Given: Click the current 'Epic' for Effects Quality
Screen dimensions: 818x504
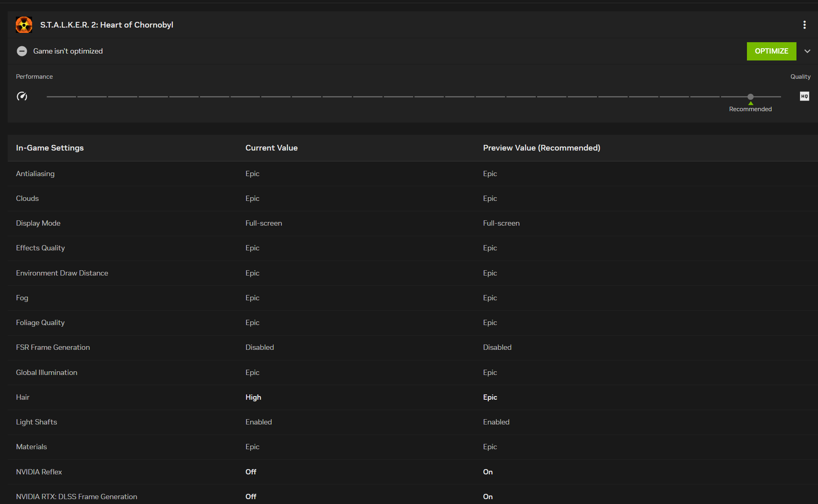Looking at the screenshot, I should click(252, 248).
